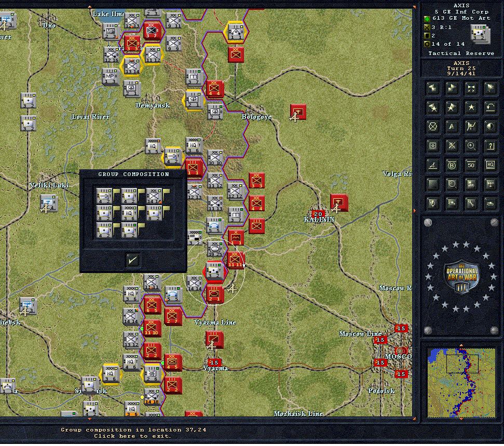
Task: Select arrow-symbol 4-2 unit in Group Composition
Action: (x=104, y=196)
